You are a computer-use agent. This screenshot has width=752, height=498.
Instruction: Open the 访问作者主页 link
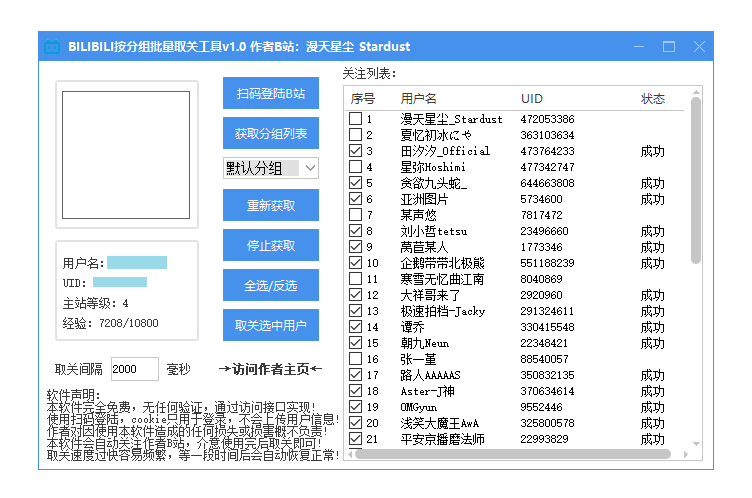pos(270,369)
